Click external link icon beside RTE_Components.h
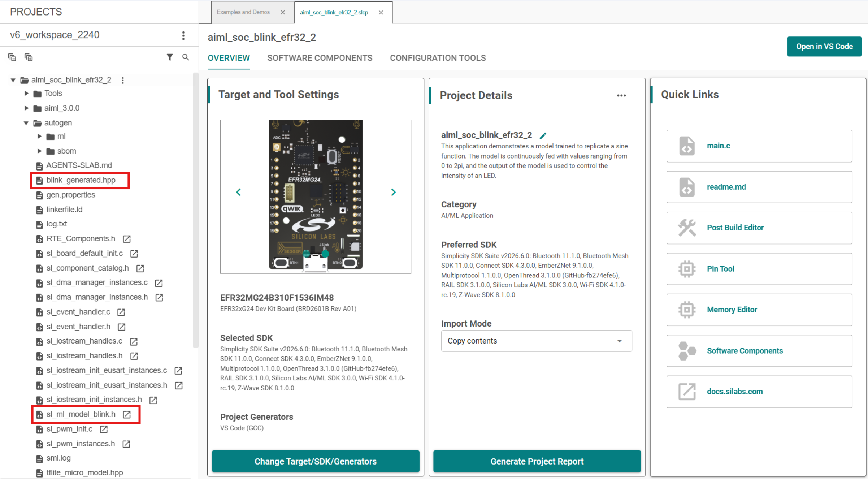 click(x=127, y=239)
